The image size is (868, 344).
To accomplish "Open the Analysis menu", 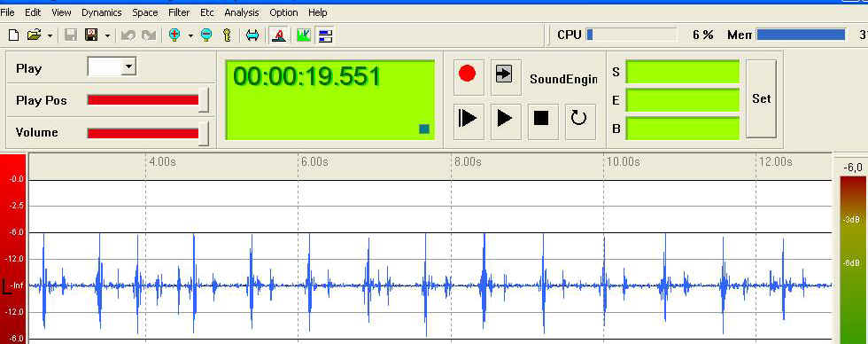I will (241, 12).
